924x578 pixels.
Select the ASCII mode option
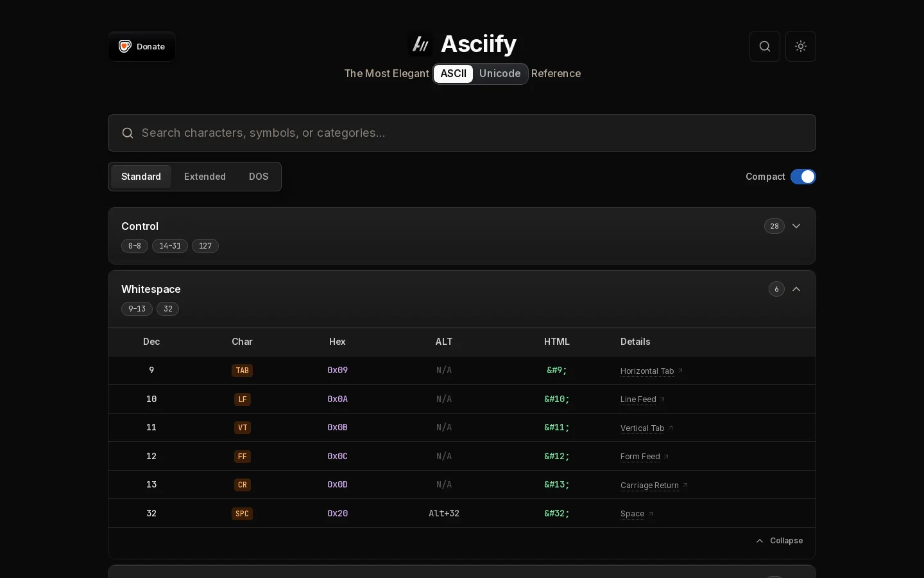coord(454,74)
